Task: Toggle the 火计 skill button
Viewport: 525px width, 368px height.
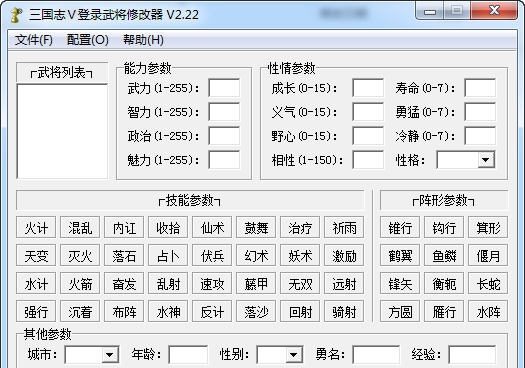Action: pyautogui.click(x=36, y=228)
